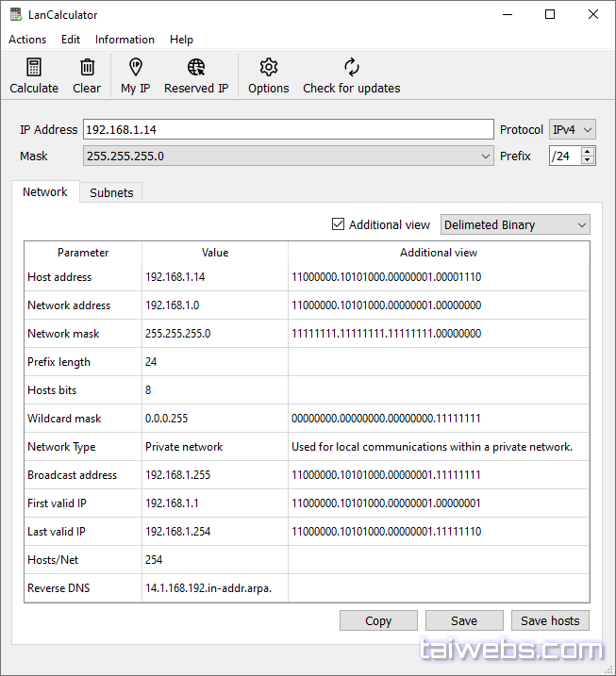Click the Calculate toolbar icon
Screen dimensions: 616x676
coord(34,68)
